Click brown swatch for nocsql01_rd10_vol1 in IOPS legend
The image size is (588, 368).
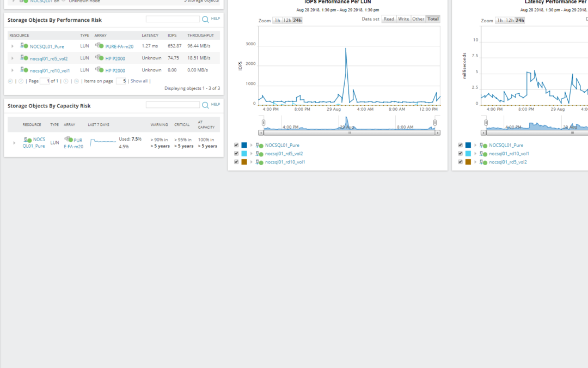click(x=244, y=162)
